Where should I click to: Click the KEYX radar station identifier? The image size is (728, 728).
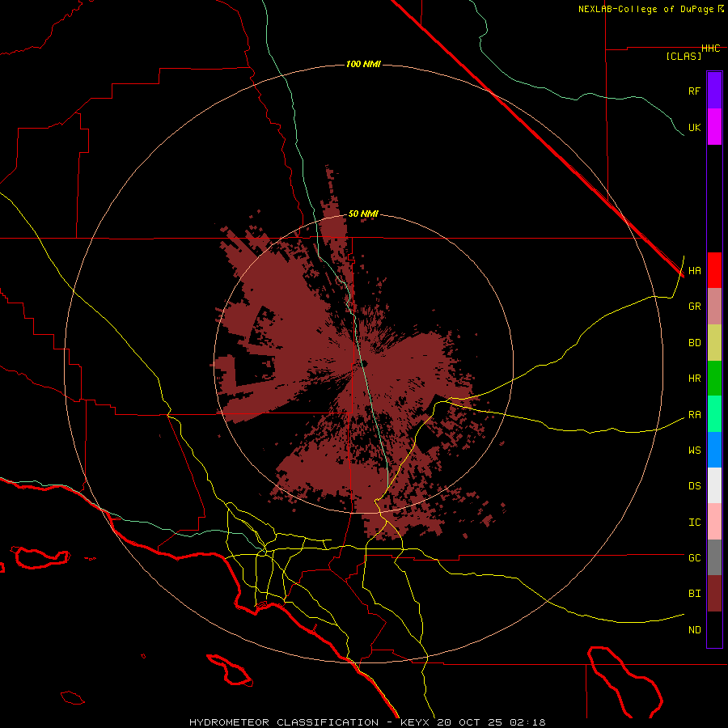pos(416,722)
